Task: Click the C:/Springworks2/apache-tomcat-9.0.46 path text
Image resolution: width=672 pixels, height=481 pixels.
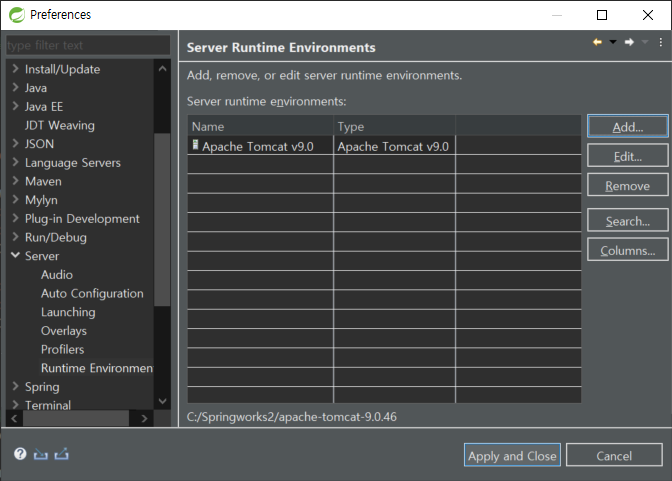Action: point(292,417)
